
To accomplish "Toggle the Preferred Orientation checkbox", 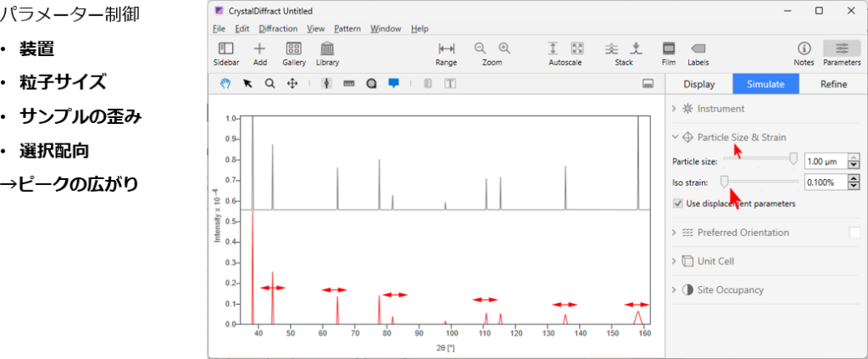I will 854,233.
